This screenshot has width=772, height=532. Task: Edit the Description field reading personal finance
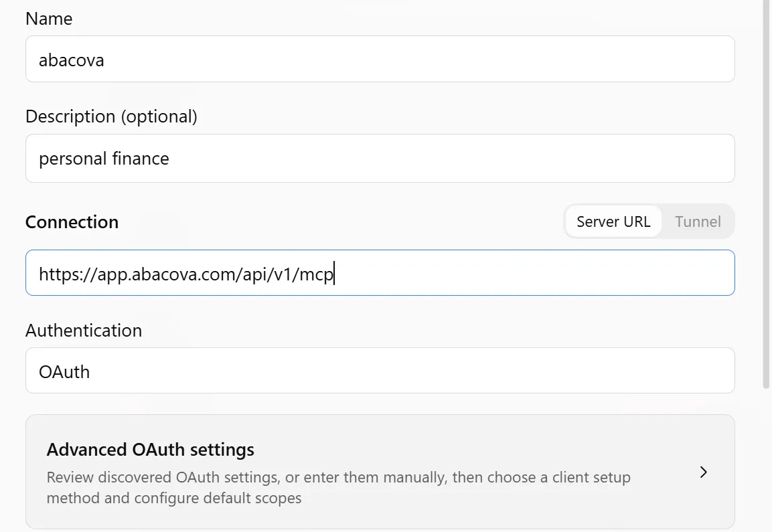(380, 158)
